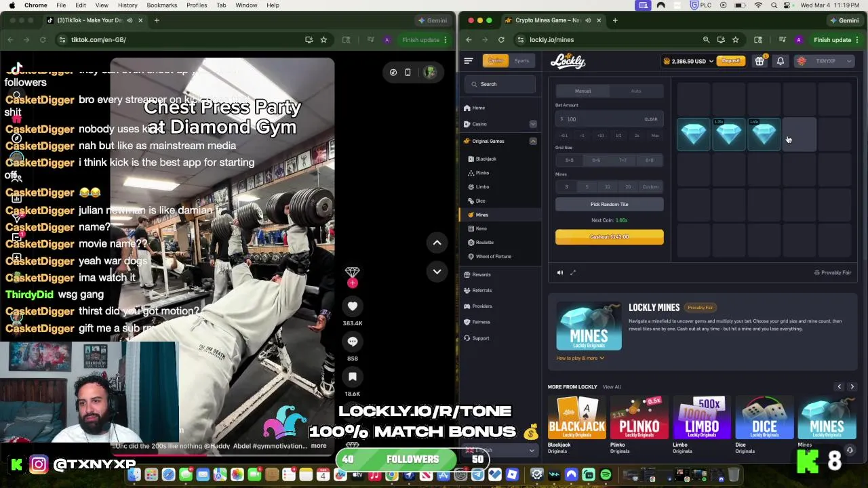This screenshot has height=488, width=868.
Task: Bookmark the lockly.io page with the star icon
Action: 735,40
